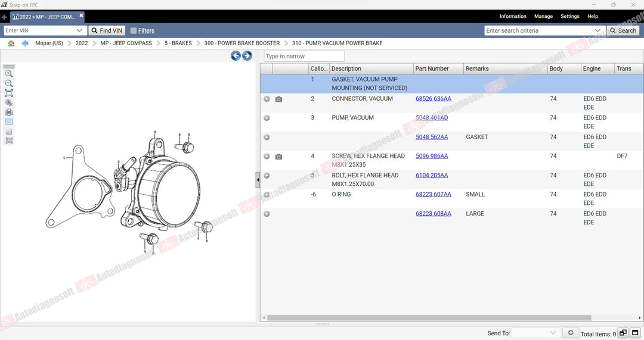Screen dimensions: 644x340
Task: Select the GASKET, VACUUM PUMP MOUNTING row
Action: pyautogui.click(x=452, y=84)
